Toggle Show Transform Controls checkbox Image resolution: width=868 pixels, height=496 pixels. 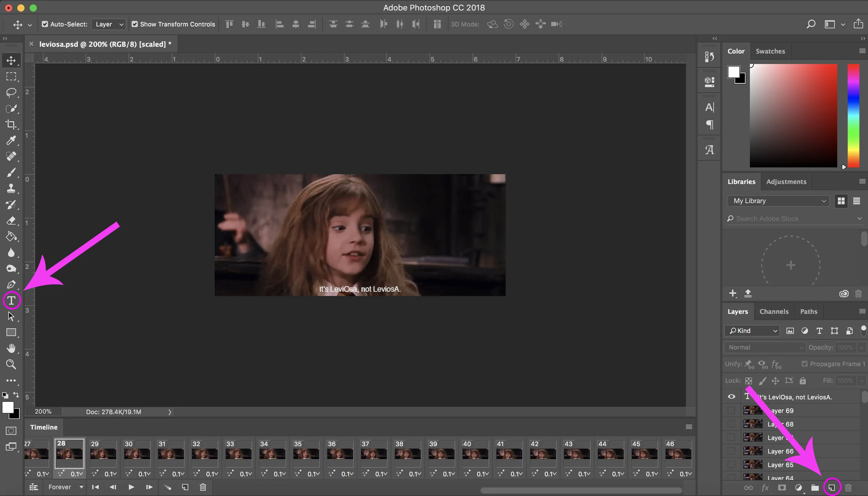tap(135, 24)
